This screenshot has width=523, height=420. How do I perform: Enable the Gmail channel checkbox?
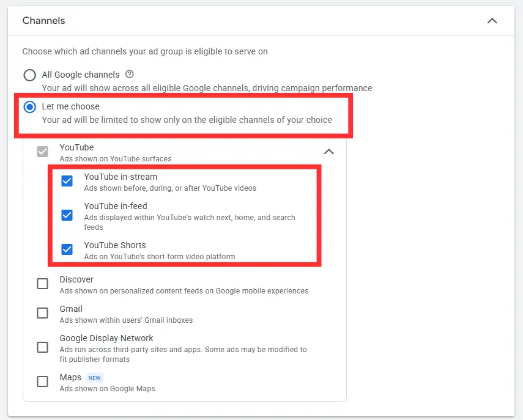[42, 313]
